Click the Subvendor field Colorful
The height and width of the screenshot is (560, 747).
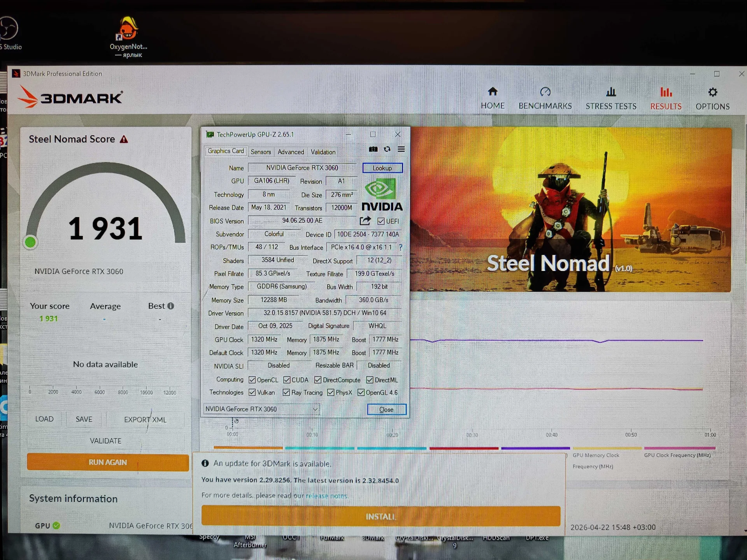[274, 234]
